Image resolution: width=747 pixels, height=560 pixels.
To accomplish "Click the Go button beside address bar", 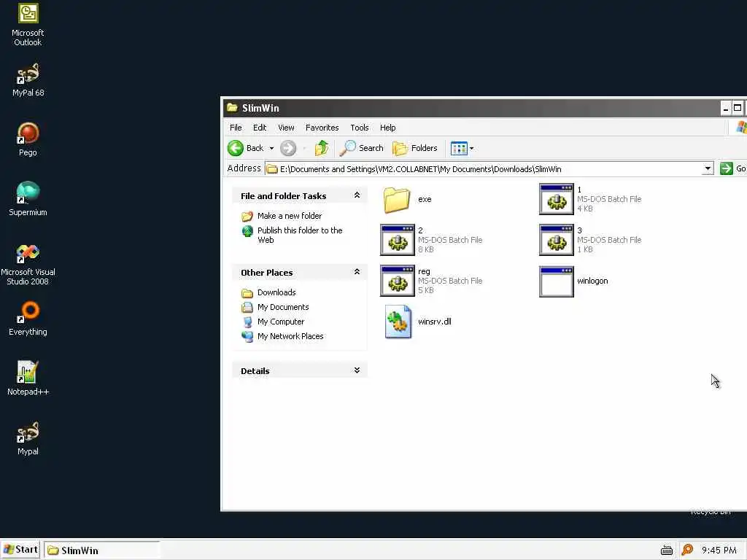I will click(x=732, y=168).
